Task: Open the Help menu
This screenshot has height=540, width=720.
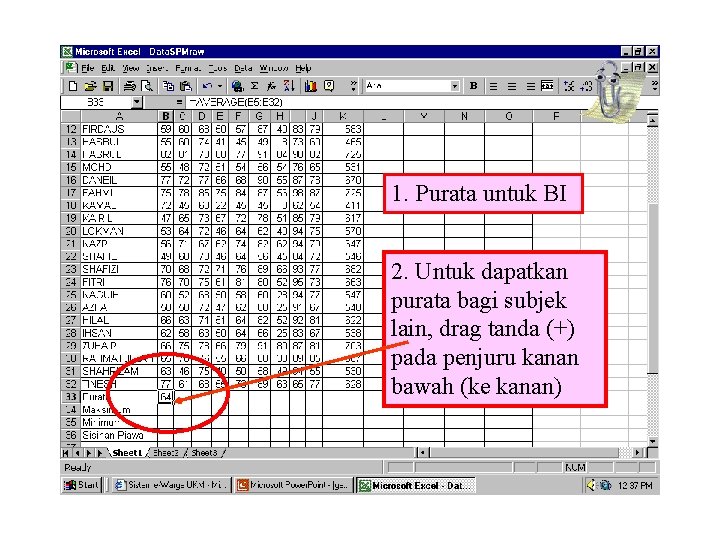Action: click(x=303, y=68)
